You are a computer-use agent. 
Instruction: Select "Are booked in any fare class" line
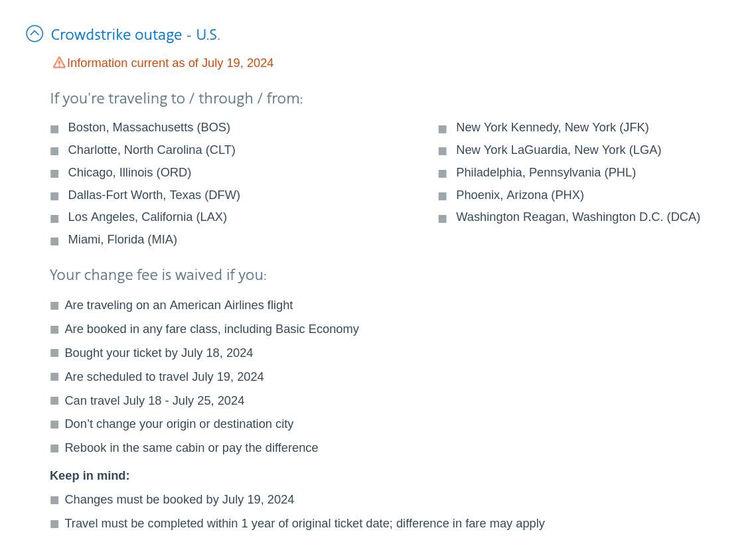pyautogui.click(x=211, y=329)
